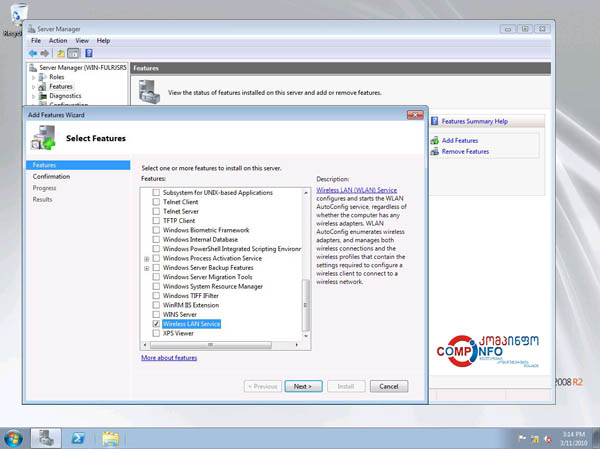Check the WINS Server feature

point(156,314)
